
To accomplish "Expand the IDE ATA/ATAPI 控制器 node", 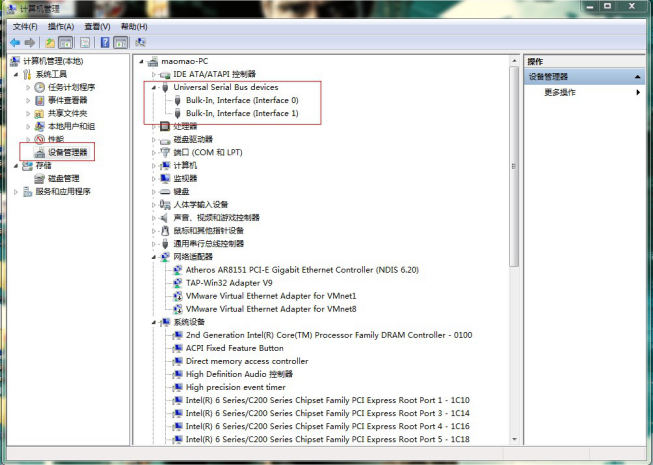I will [x=154, y=74].
